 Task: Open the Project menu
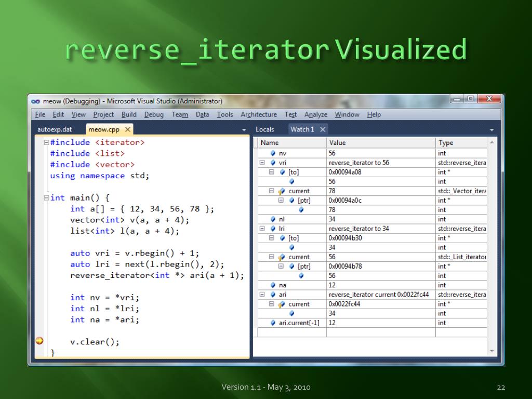(x=103, y=115)
